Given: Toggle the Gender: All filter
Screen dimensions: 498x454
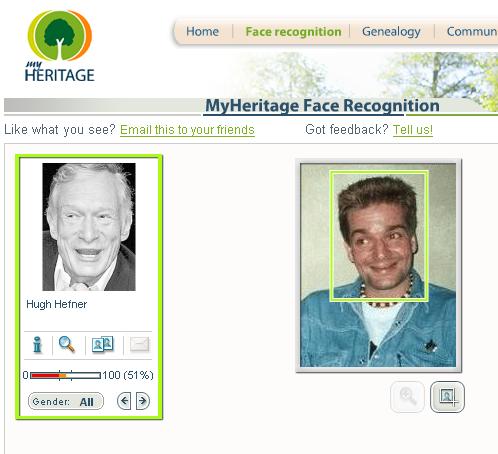Looking at the screenshot, I should [66, 401].
